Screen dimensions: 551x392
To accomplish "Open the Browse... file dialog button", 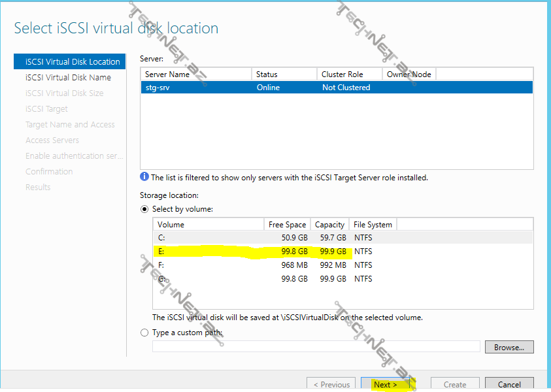I will 509,347.
